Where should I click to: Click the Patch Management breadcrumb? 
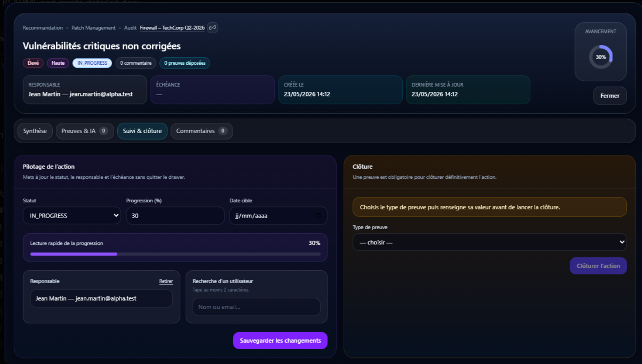coord(93,28)
